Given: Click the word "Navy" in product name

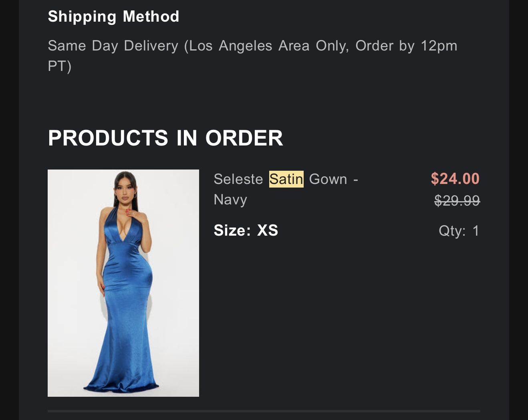Looking at the screenshot, I should pyautogui.click(x=230, y=200).
